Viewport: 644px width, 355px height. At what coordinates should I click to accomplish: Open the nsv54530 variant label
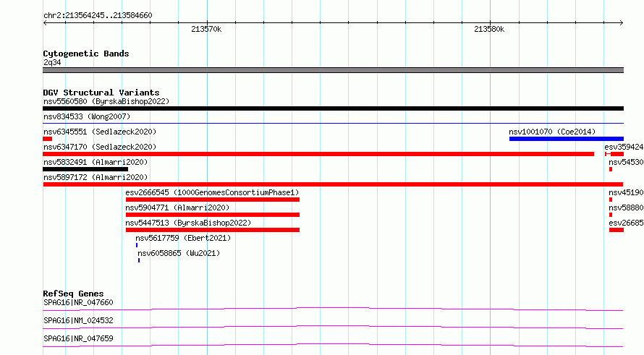pos(626,162)
